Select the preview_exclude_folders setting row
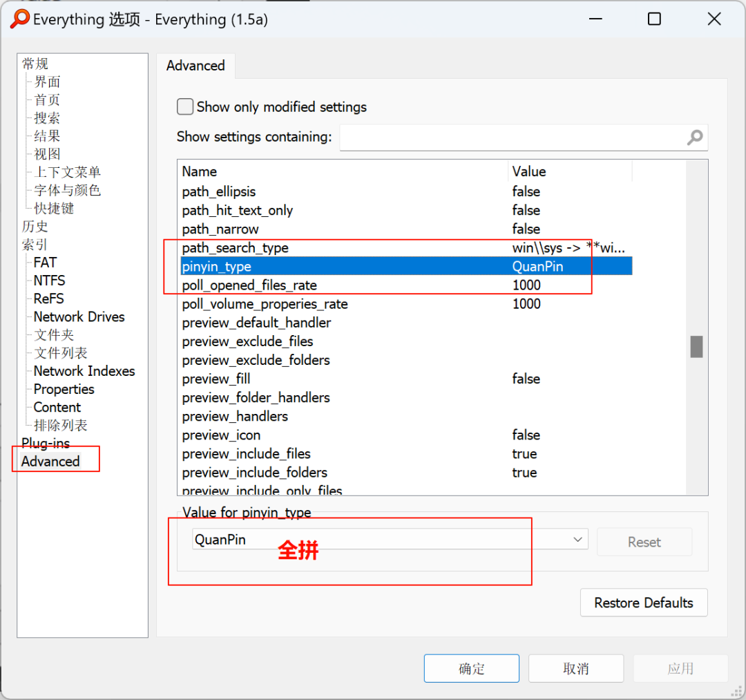746x700 pixels. pyautogui.click(x=406, y=360)
